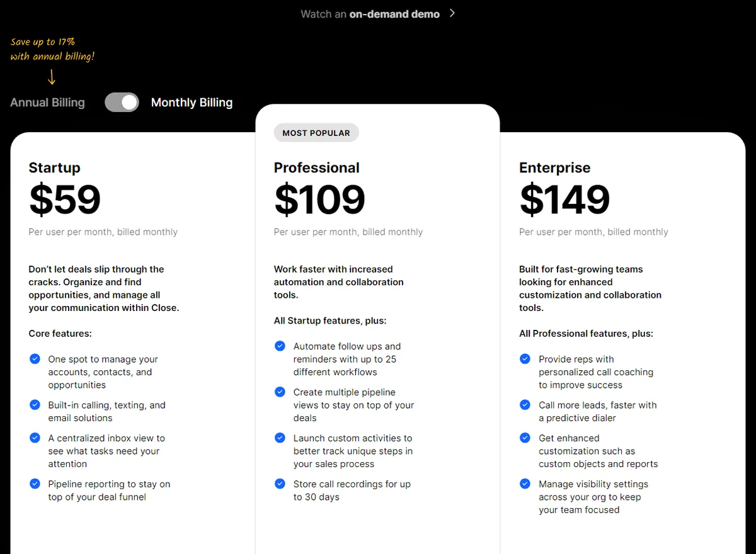Switch the billing toggle to Annual Billing
The height and width of the screenshot is (554, 756).
122,102
